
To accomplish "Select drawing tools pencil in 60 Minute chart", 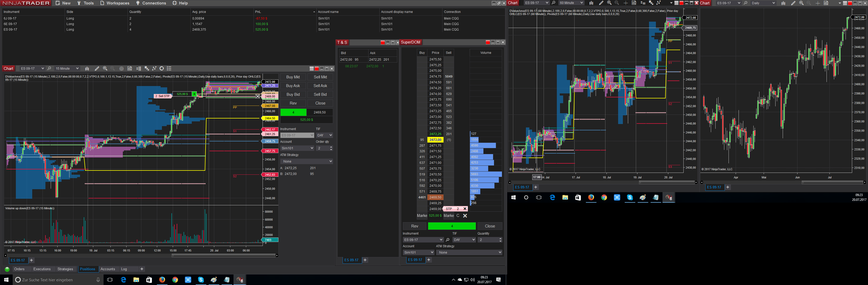I will [601, 3].
